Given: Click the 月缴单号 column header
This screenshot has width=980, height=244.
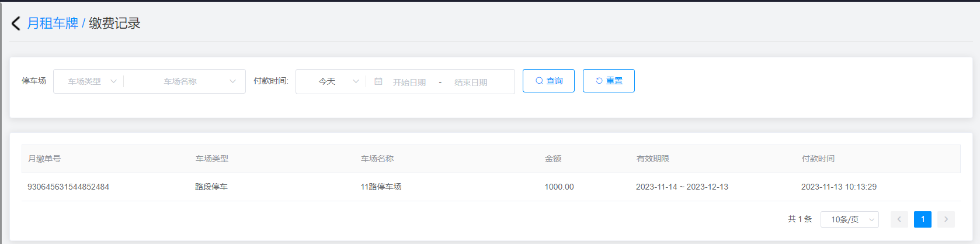Looking at the screenshot, I should point(44,159).
